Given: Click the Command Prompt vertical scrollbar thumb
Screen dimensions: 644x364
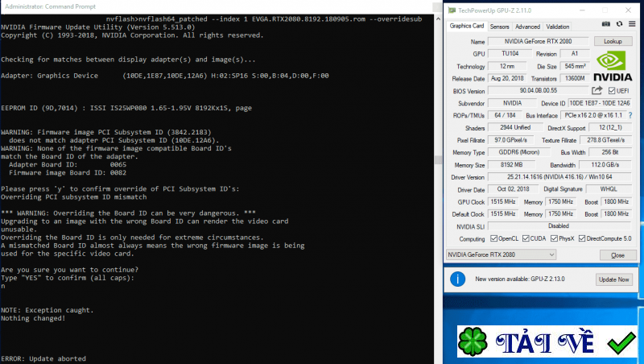Looking at the screenshot, I should (438, 159).
